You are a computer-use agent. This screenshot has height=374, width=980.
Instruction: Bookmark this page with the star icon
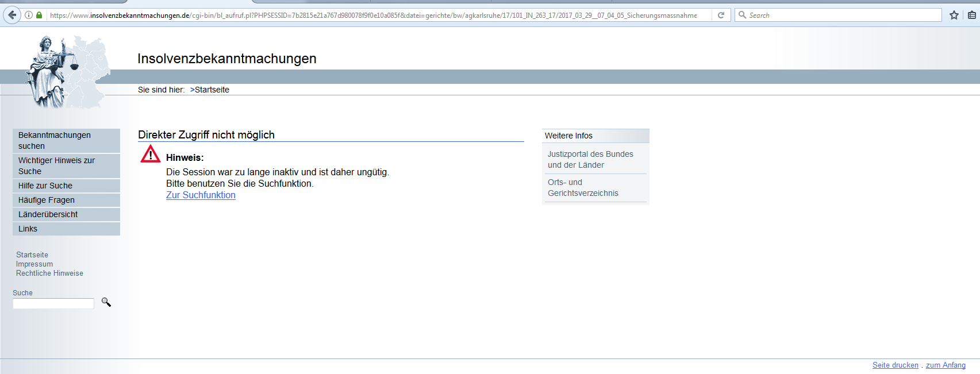[x=954, y=15]
